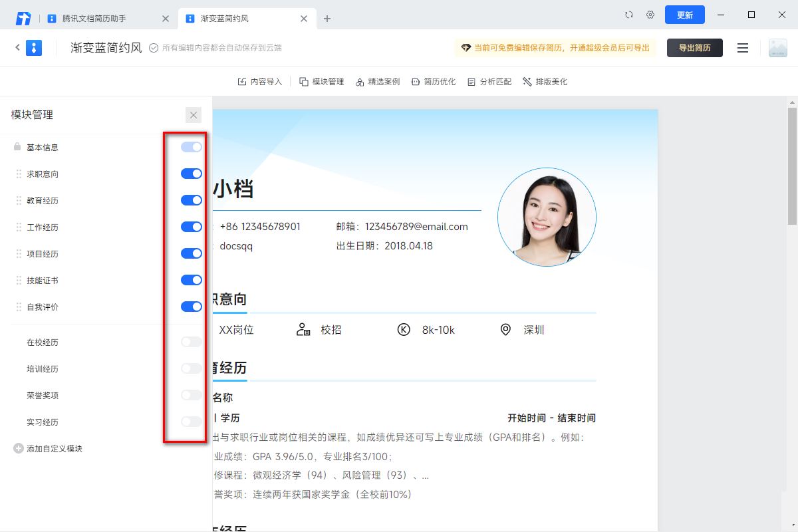Click 导出简历 export button
Screen dimensions: 798x532
click(695, 48)
